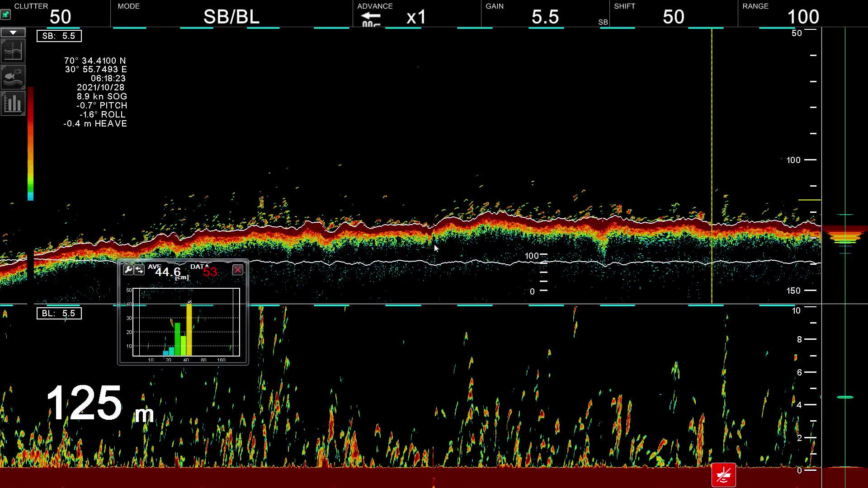
Task: Select the yellow vertical history marker line
Action: click(x=712, y=166)
